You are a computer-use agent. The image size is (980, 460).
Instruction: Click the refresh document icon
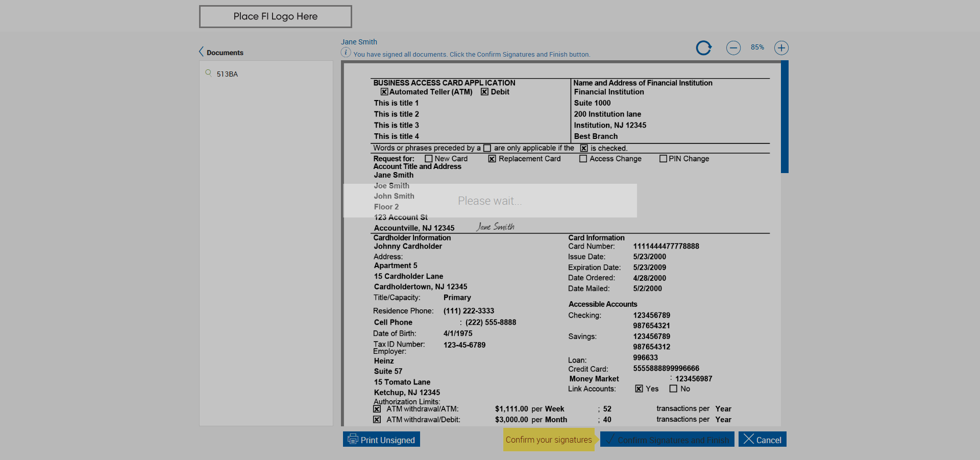(x=704, y=48)
